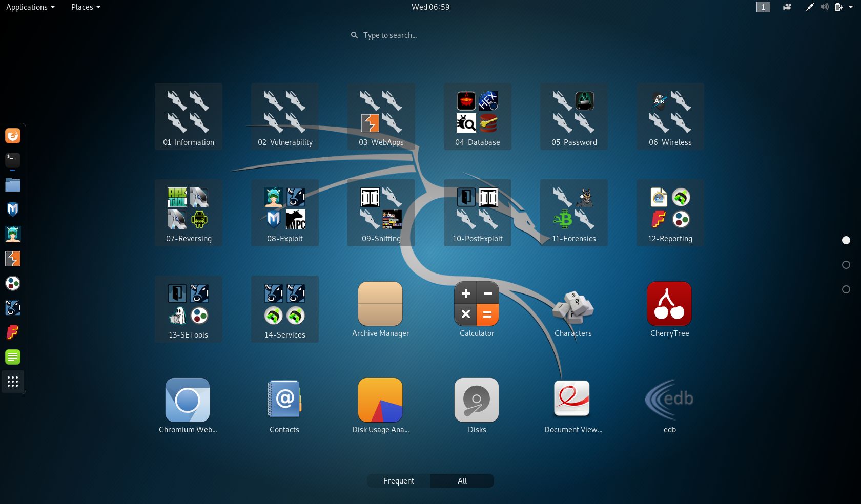Image resolution: width=861 pixels, height=504 pixels.
Task: Launch Maltego from the dock
Action: [x=13, y=283]
